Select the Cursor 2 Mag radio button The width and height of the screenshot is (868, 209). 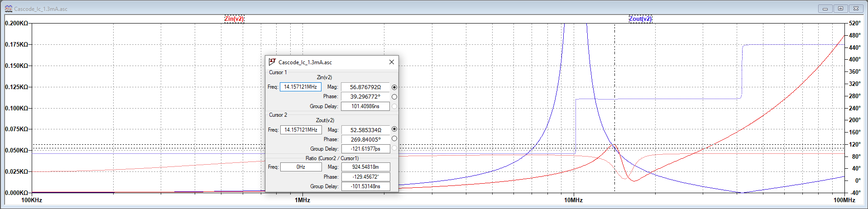pos(394,129)
